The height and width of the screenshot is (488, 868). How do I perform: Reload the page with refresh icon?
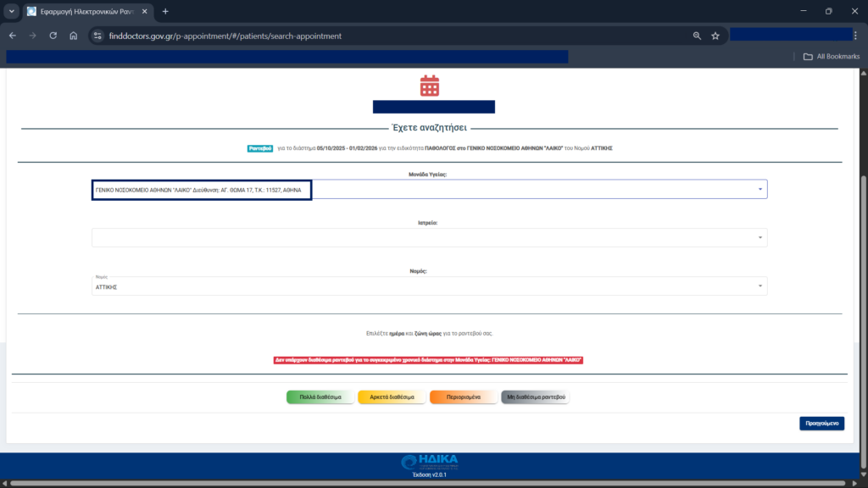click(x=53, y=36)
